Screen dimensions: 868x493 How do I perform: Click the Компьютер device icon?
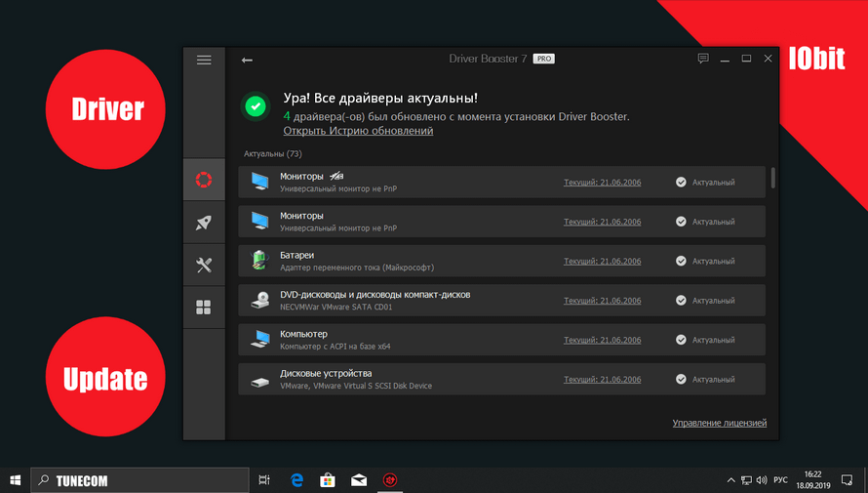click(259, 339)
